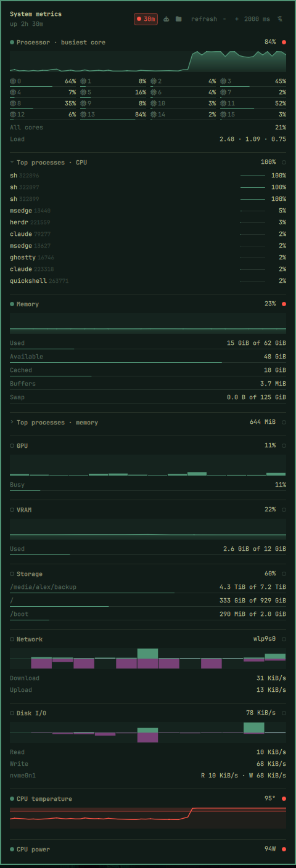Screen dimensions: 296x868
Task: Expand the Top processes memory section
Action: [x=12, y=423]
